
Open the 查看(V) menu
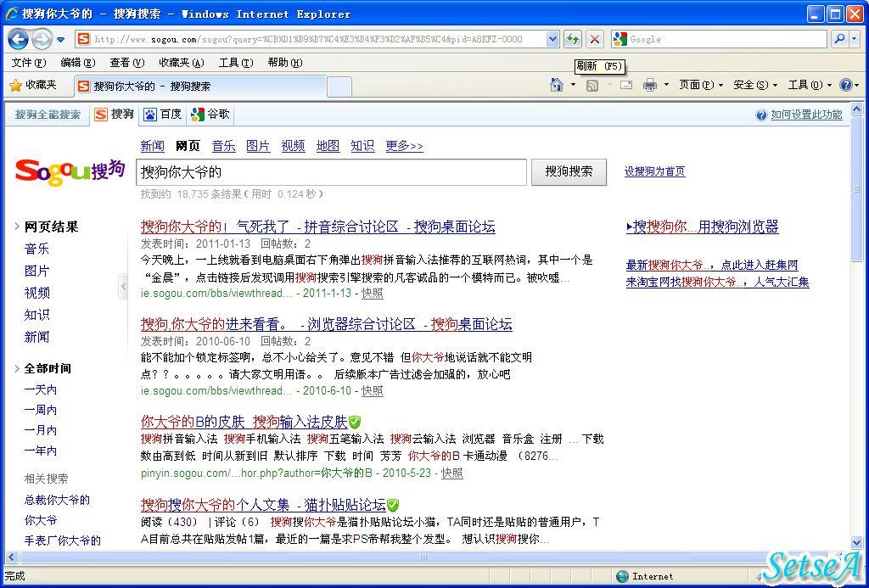pos(127,63)
